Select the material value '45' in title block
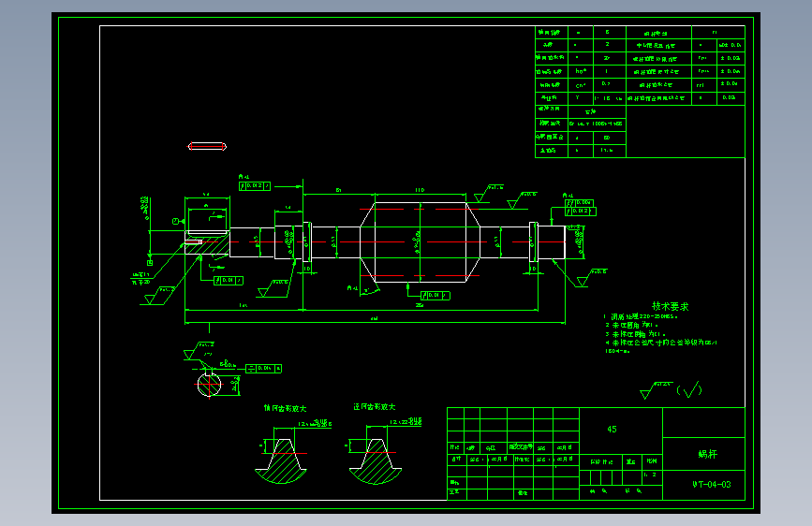 612,430
